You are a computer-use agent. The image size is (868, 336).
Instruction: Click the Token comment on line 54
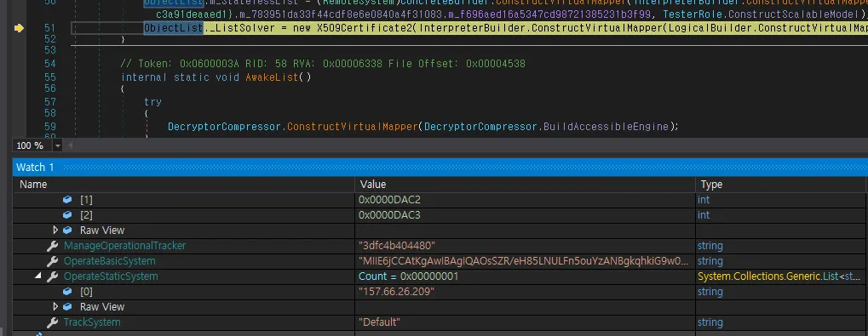point(324,64)
